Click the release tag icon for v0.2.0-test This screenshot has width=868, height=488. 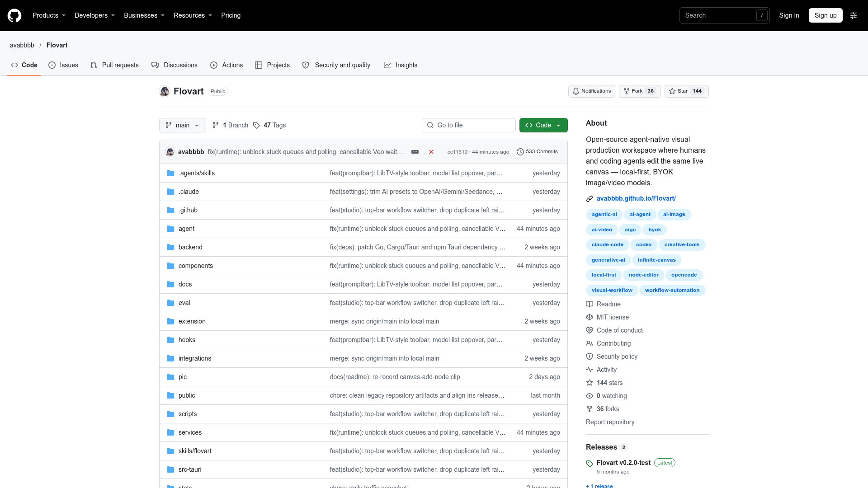click(590, 464)
